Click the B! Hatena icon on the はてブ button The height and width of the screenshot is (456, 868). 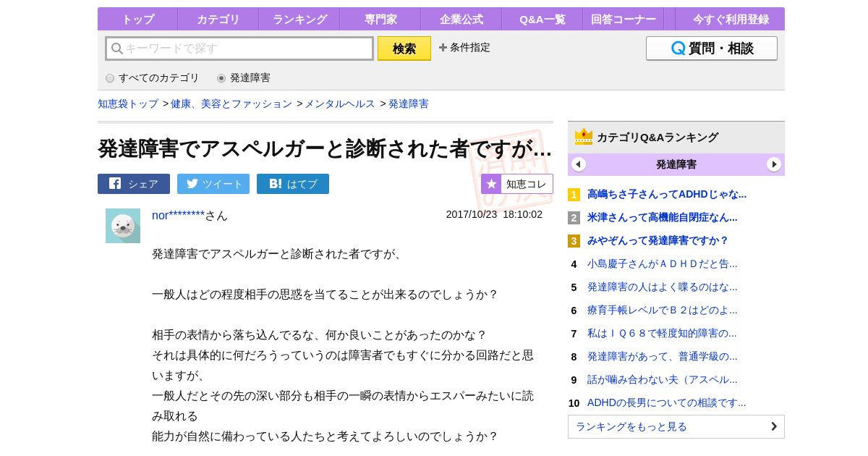(276, 184)
